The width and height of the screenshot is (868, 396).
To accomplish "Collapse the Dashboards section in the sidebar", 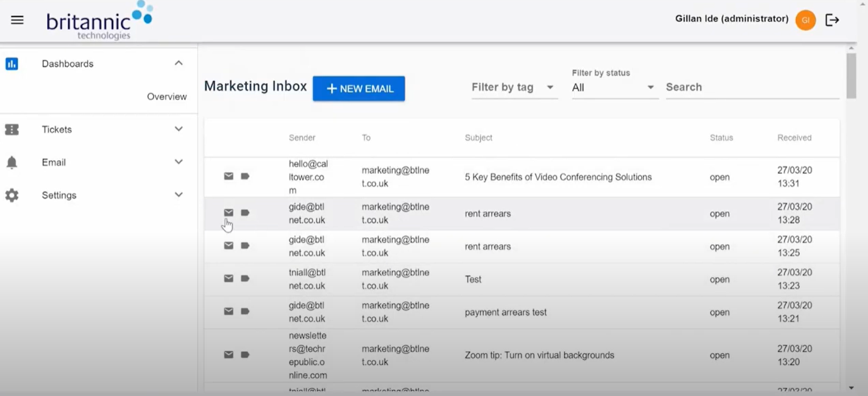I will [x=178, y=63].
